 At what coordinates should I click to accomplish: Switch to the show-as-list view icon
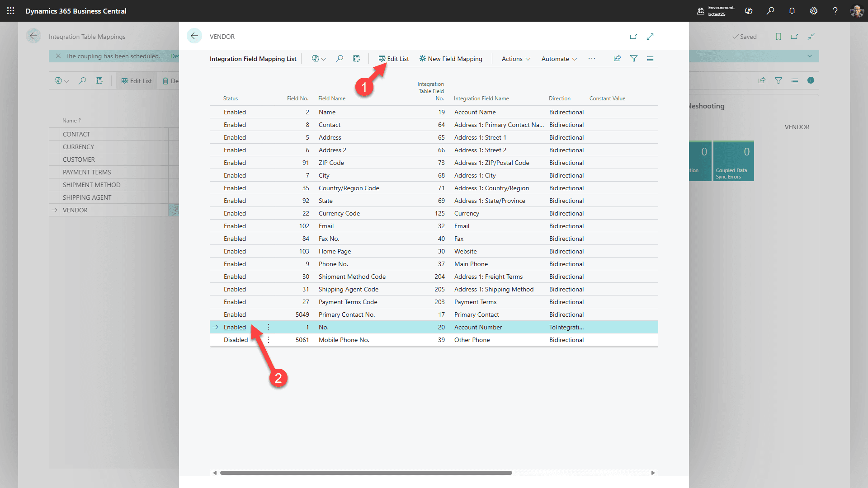[x=650, y=58]
